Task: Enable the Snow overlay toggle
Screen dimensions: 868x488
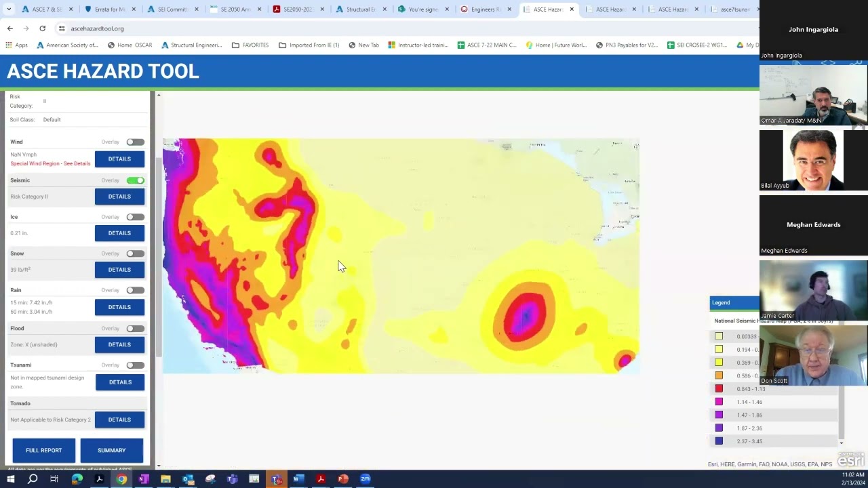Action: click(x=135, y=253)
